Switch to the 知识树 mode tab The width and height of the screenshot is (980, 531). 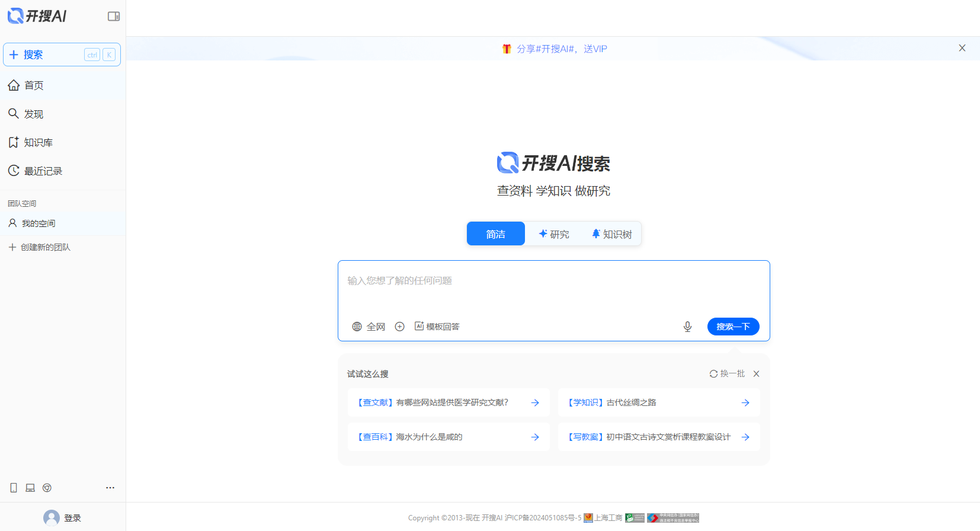coord(611,234)
